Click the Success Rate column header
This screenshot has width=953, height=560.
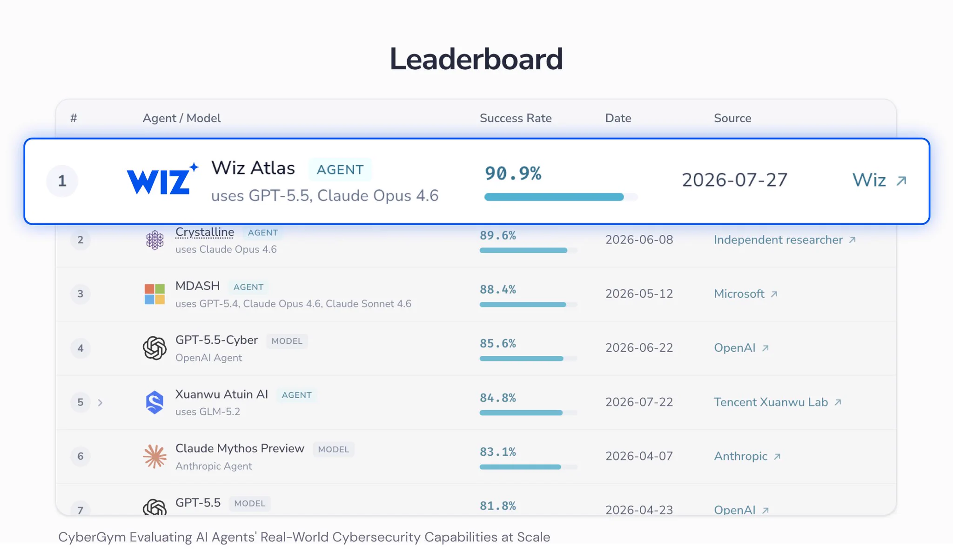(516, 118)
